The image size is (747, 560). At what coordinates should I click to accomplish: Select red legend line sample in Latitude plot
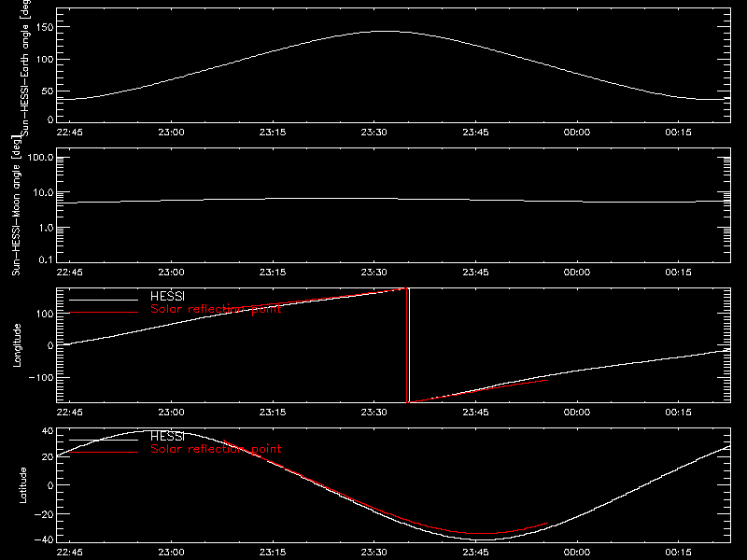(x=104, y=452)
